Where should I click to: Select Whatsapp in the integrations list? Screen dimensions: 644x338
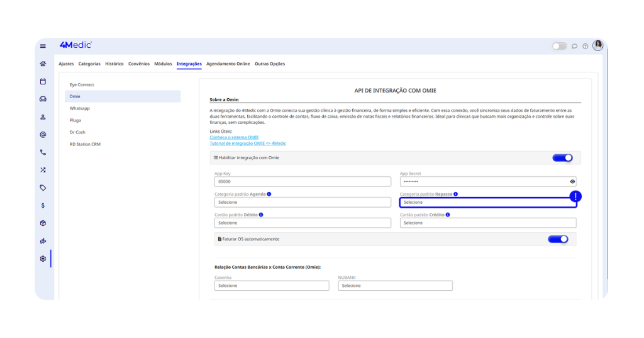(x=80, y=108)
